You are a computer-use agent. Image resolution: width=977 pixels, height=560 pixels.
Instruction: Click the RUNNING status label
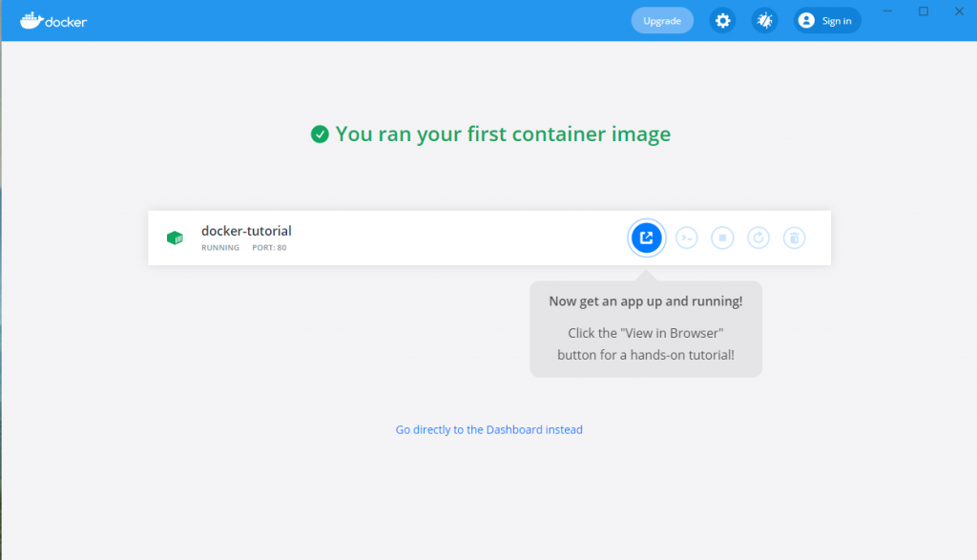click(220, 247)
